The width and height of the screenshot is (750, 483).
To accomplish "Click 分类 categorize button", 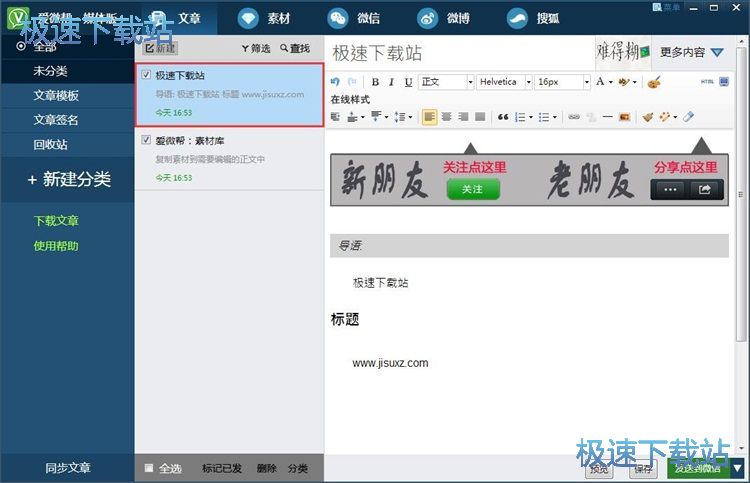I will (298, 468).
